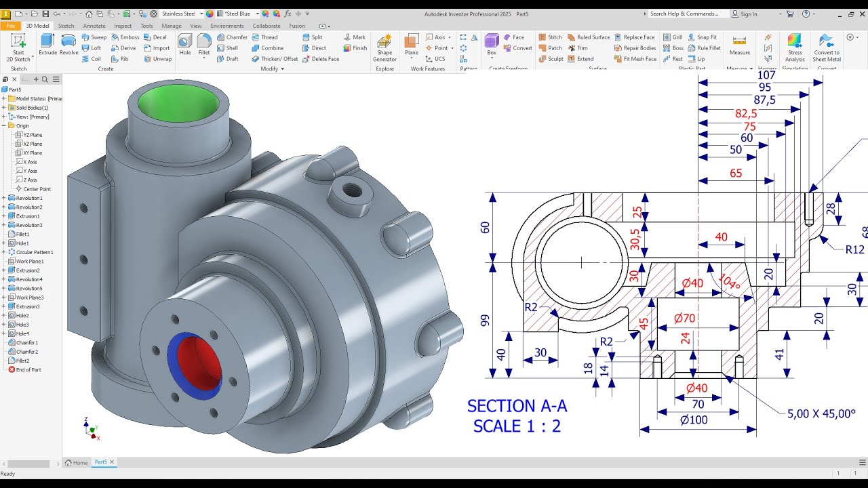Expand the Solid Bodies(1) node
The image size is (868, 488).
[3, 108]
